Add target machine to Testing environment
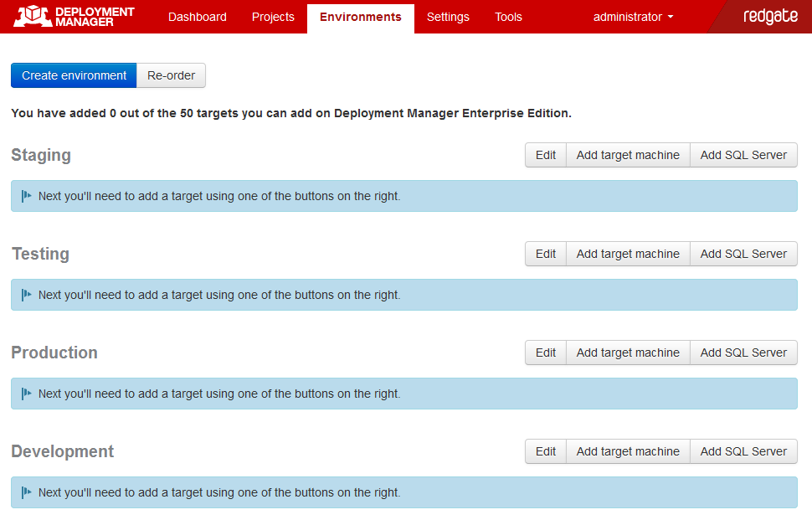The width and height of the screenshot is (812, 520). click(x=628, y=254)
